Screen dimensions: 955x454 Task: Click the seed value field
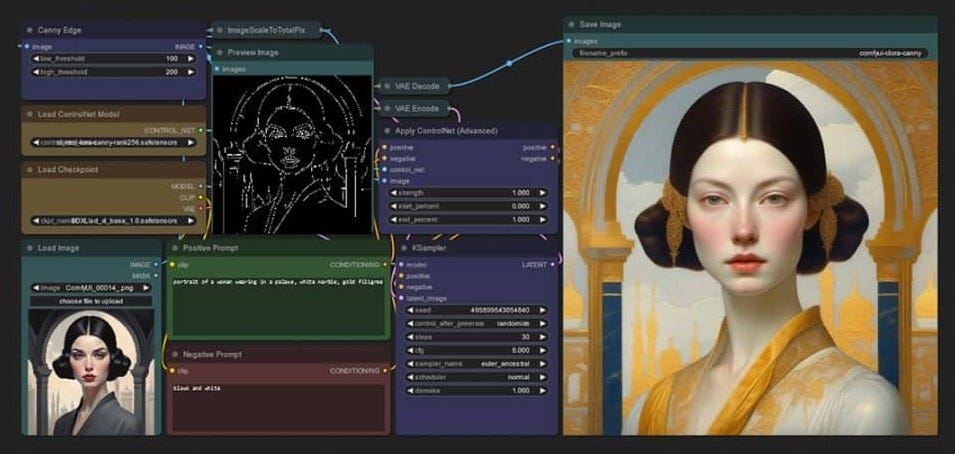pyautogui.click(x=476, y=310)
